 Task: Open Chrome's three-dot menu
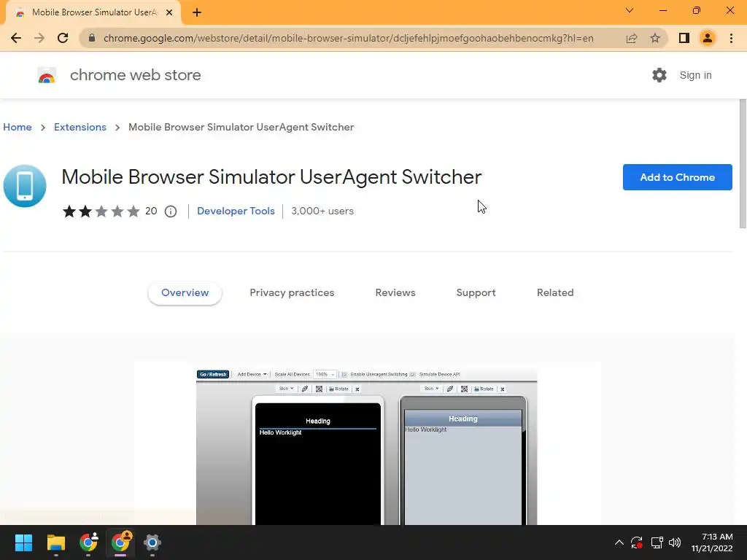point(731,38)
